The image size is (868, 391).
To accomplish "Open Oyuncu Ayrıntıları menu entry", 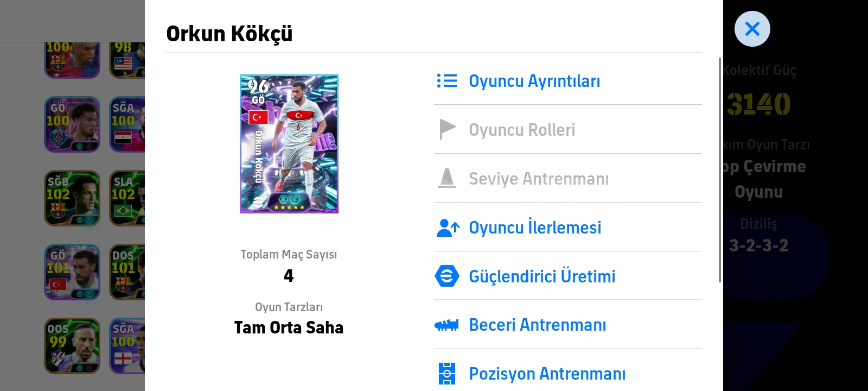I will tap(534, 81).
